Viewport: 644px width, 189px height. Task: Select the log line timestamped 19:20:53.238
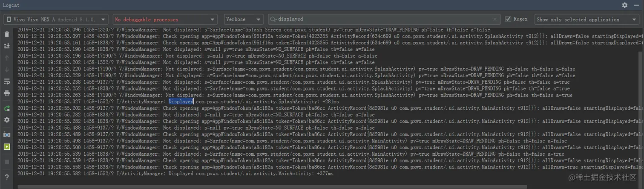[293, 82]
